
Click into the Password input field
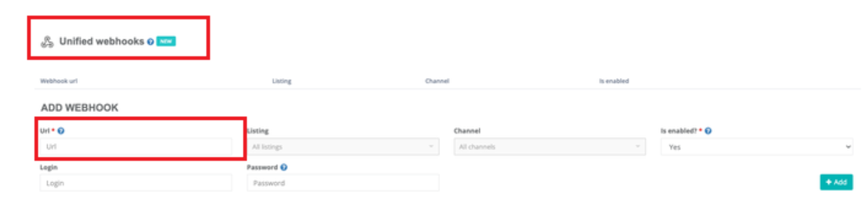coord(343,183)
